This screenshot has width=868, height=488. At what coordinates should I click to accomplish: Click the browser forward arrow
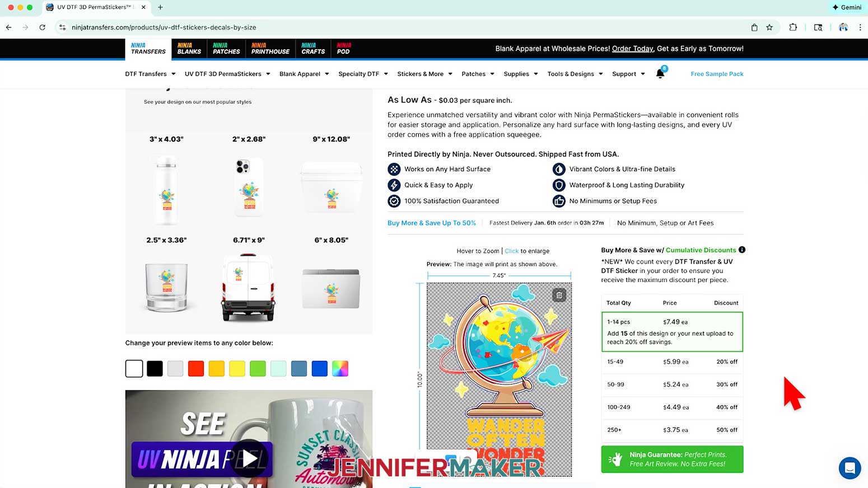25,27
